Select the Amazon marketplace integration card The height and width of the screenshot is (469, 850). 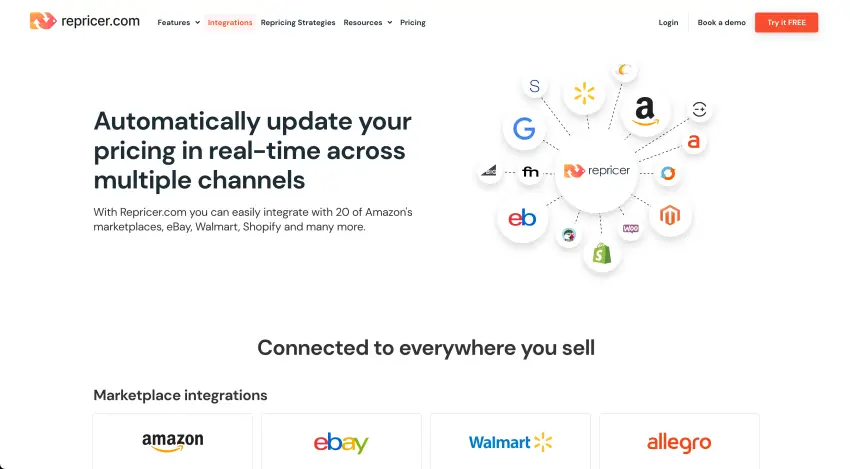172,441
